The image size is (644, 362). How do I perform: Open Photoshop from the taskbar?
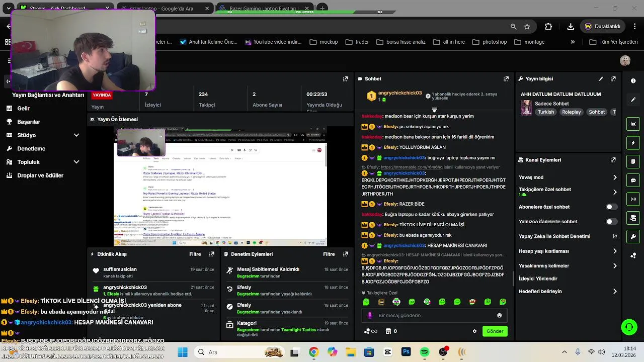click(x=406, y=352)
